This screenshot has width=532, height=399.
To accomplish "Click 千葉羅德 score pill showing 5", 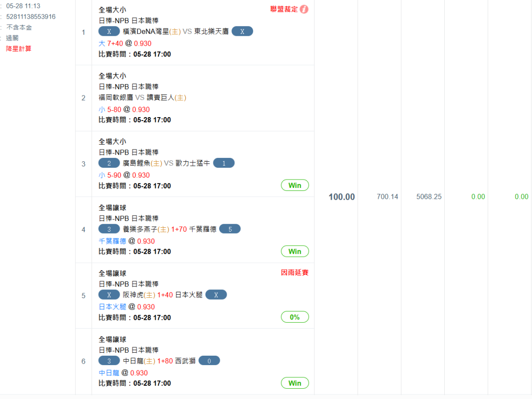I will (230, 229).
